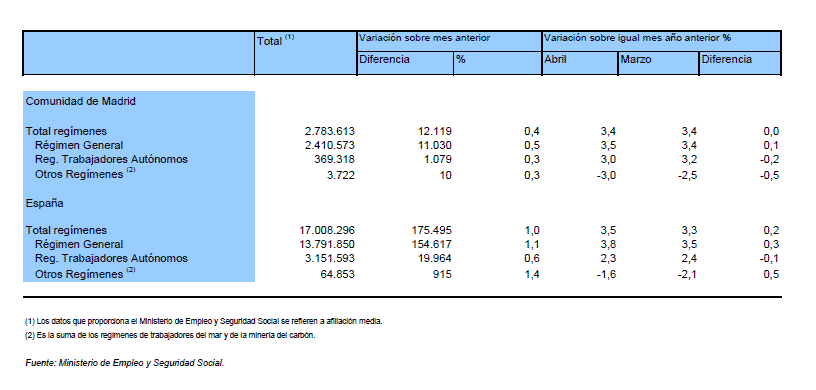
Task: Click footnote (2) about mar y minería
Action: [170, 336]
